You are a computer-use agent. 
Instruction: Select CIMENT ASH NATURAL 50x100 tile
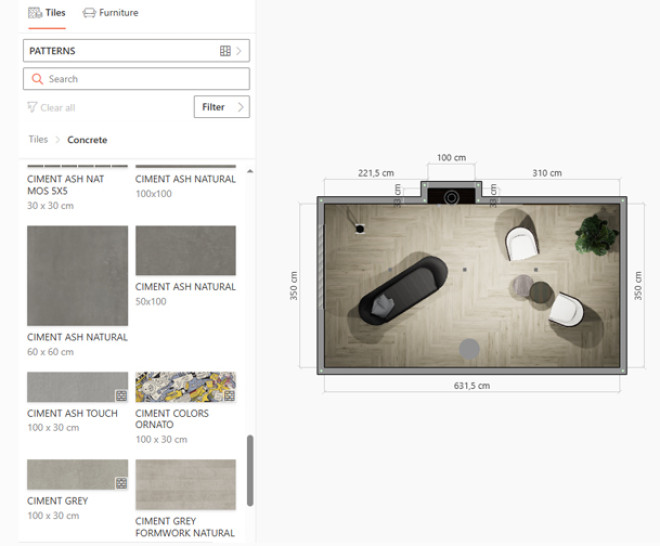coord(185,251)
